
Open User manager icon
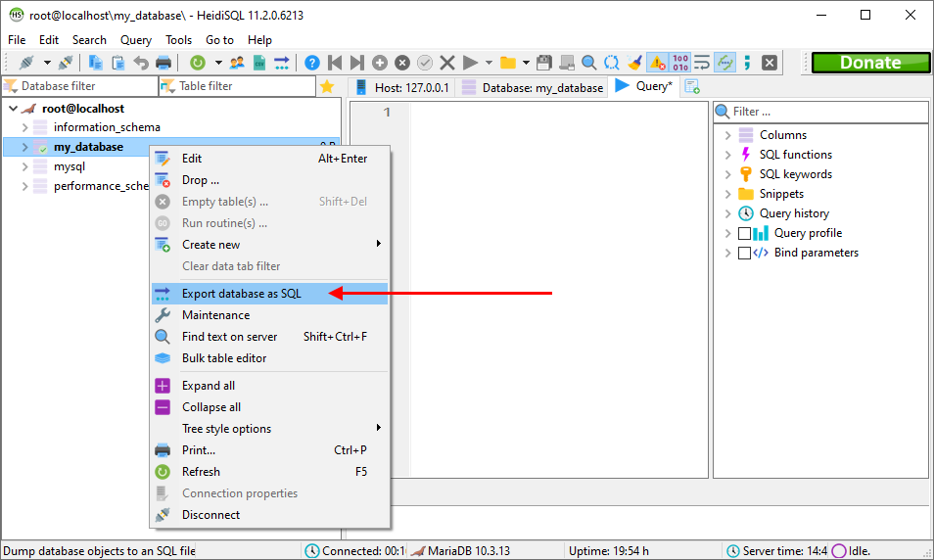click(x=237, y=63)
